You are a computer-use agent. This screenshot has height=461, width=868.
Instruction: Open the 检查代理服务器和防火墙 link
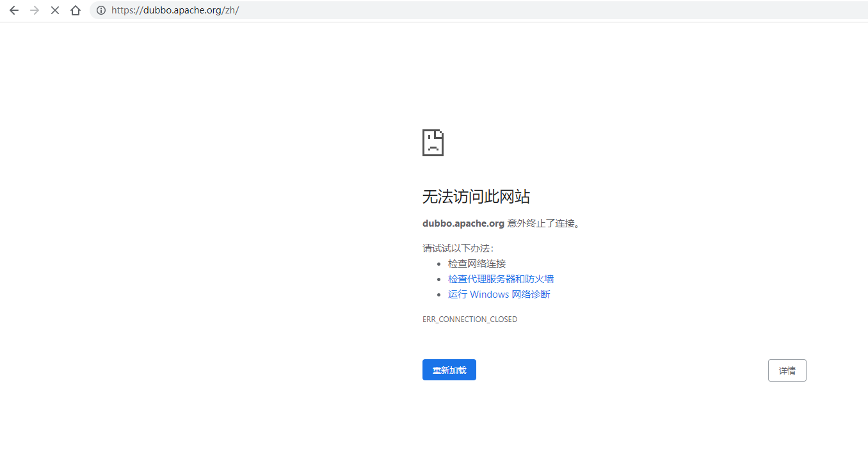point(501,279)
